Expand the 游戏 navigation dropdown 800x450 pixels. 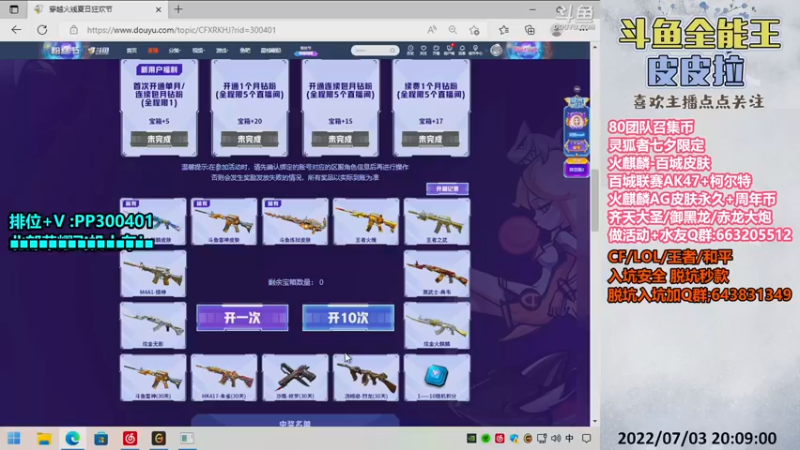pyautogui.click(x=221, y=51)
